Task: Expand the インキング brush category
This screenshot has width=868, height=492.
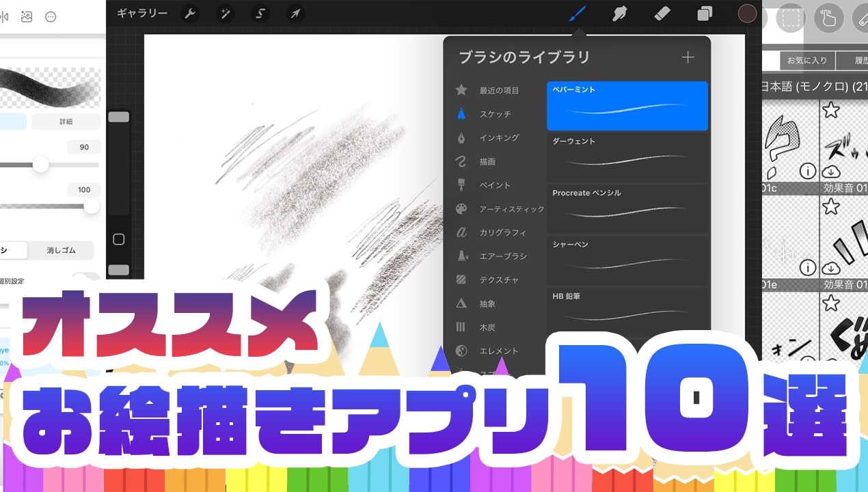Action: (499, 138)
